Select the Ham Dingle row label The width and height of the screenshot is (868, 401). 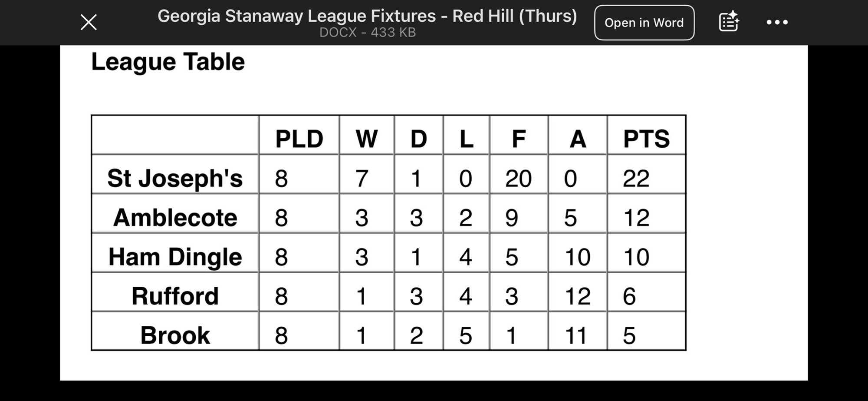[175, 257]
